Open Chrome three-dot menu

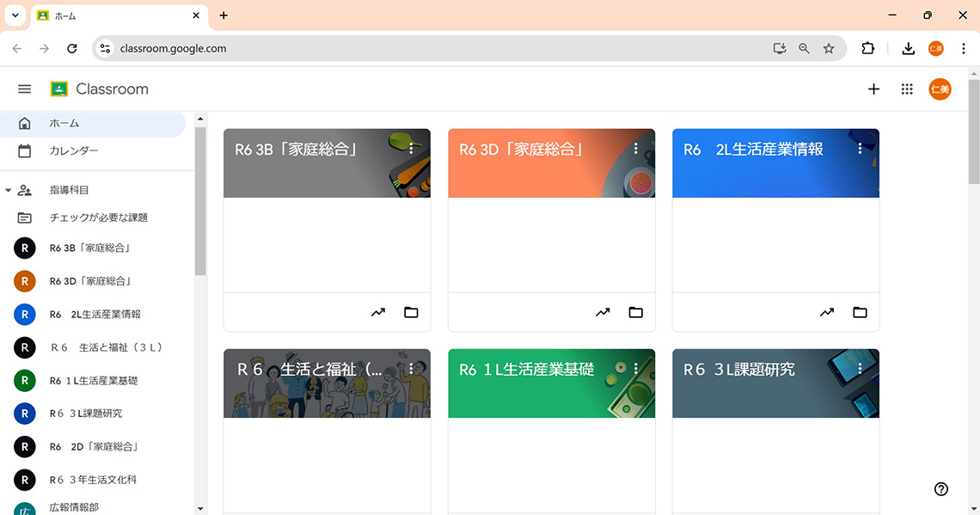click(963, 49)
